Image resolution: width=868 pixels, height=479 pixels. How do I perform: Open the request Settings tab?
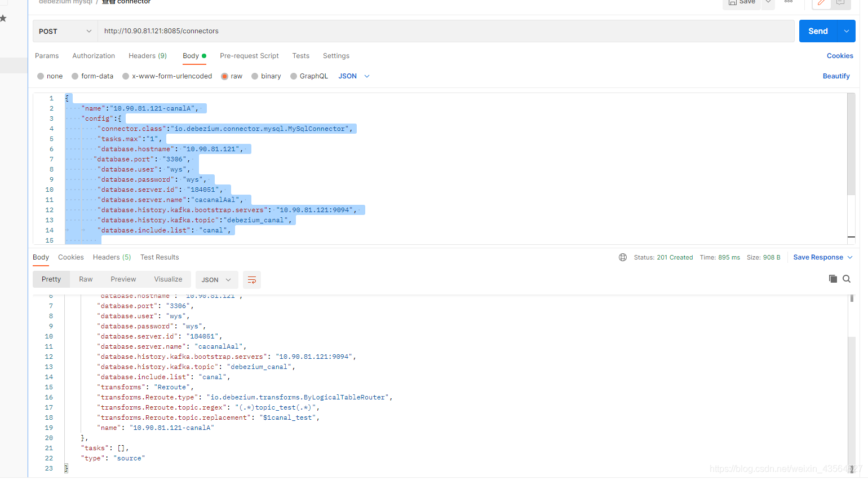pyautogui.click(x=336, y=56)
